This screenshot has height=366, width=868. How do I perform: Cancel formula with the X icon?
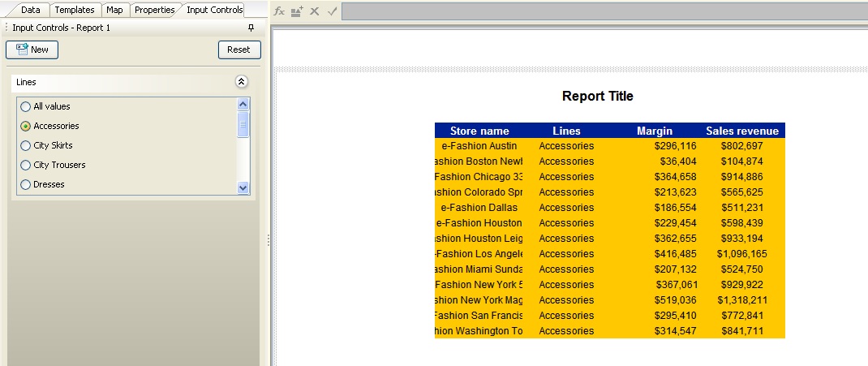(315, 11)
